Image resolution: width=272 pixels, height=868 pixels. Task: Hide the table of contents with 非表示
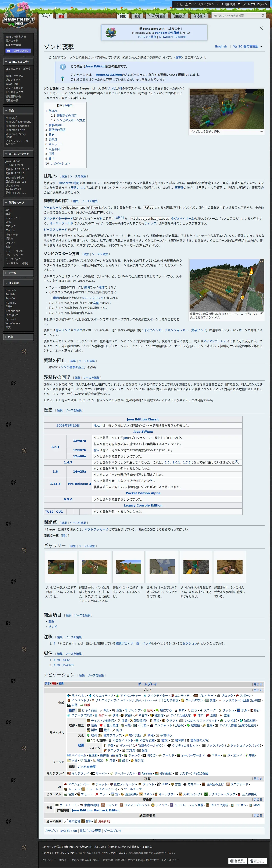(69, 105)
